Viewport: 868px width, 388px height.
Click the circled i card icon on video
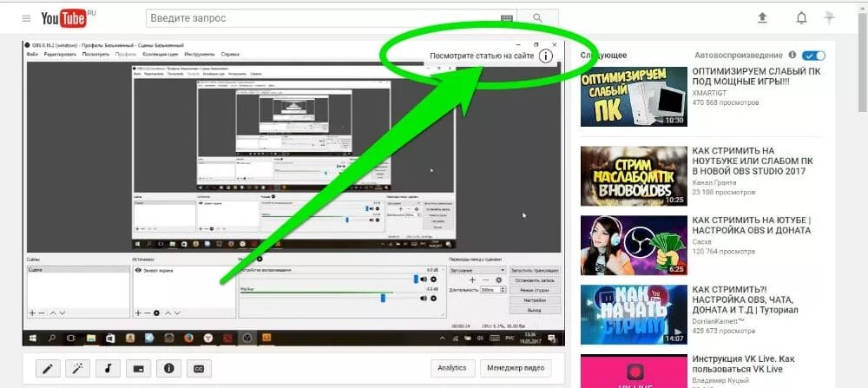point(546,56)
